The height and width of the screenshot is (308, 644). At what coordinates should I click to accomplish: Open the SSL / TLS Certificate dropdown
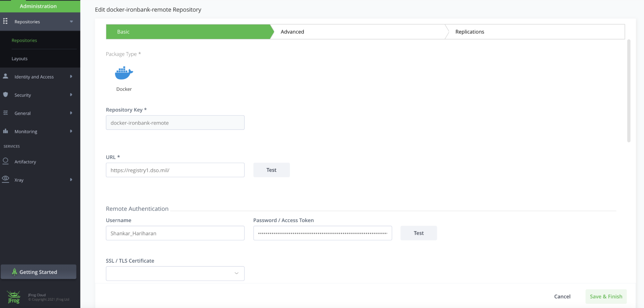175,273
